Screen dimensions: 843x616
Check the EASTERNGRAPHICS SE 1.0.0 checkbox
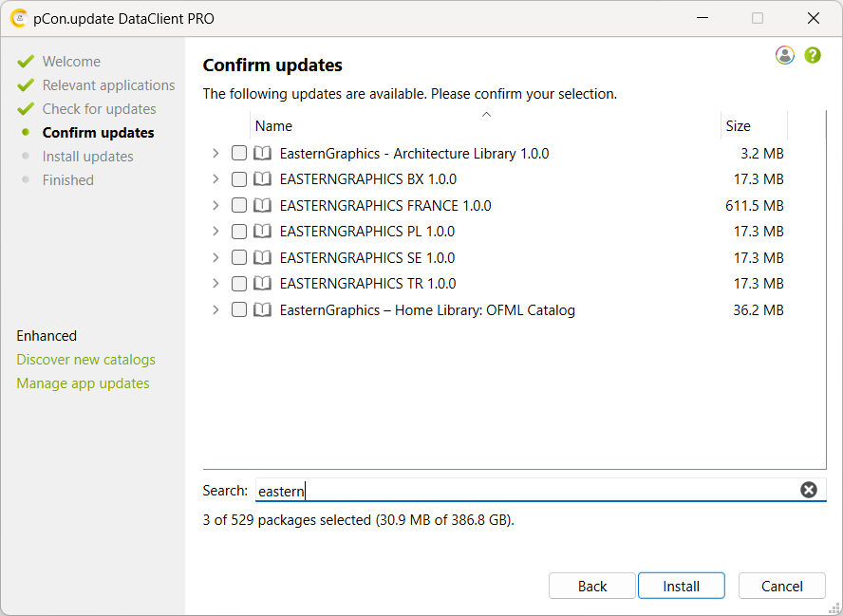coord(239,257)
